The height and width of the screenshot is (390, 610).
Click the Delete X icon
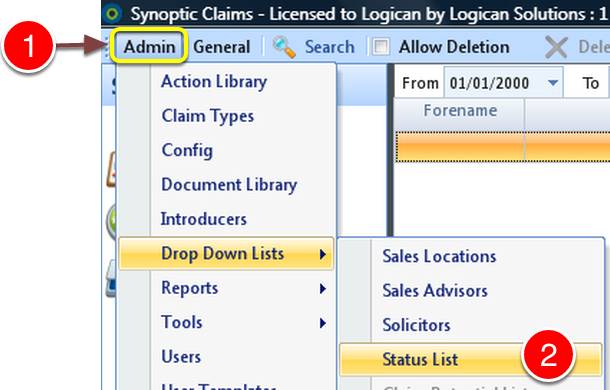point(556,47)
